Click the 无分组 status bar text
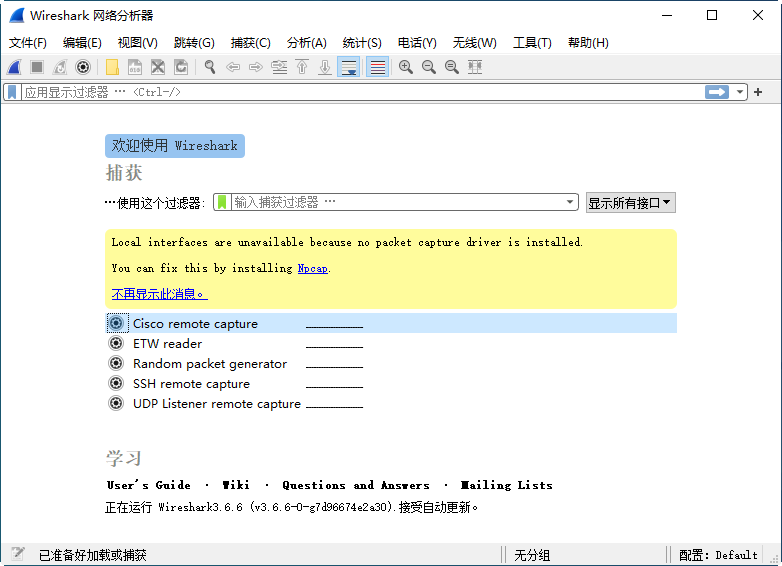The image size is (782, 566). pyautogui.click(x=532, y=555)
